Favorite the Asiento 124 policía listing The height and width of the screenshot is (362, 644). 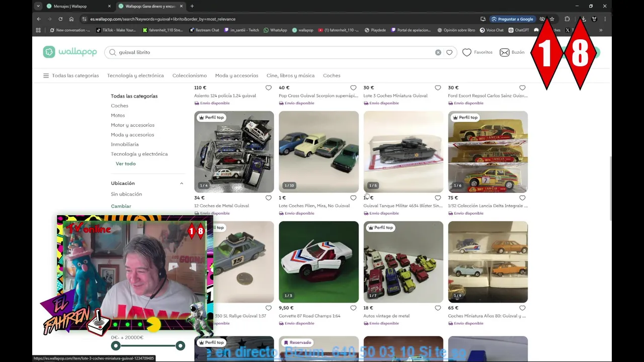click(269, 88)
